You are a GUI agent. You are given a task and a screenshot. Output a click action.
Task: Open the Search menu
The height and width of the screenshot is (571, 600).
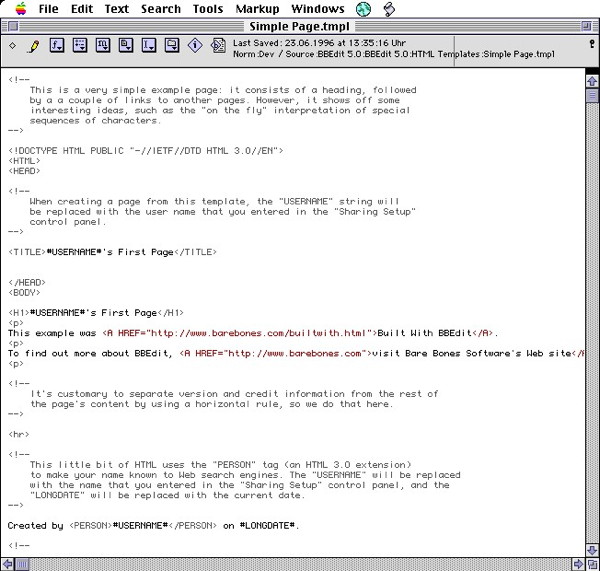(161, 9)
